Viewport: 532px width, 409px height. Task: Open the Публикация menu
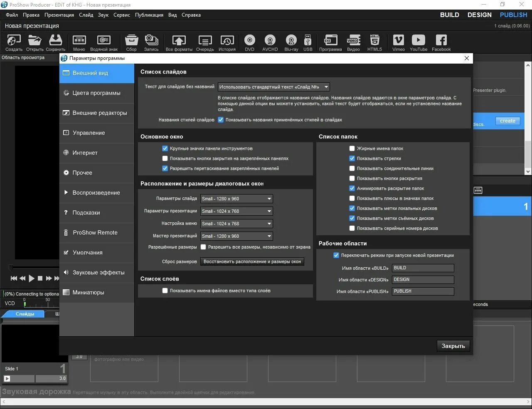(149, 15)
